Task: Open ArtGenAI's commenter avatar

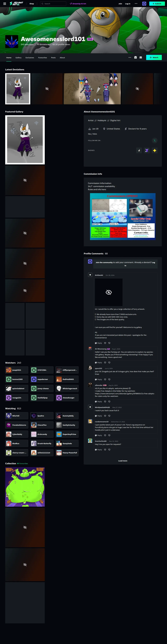Action: click(90, 275)
